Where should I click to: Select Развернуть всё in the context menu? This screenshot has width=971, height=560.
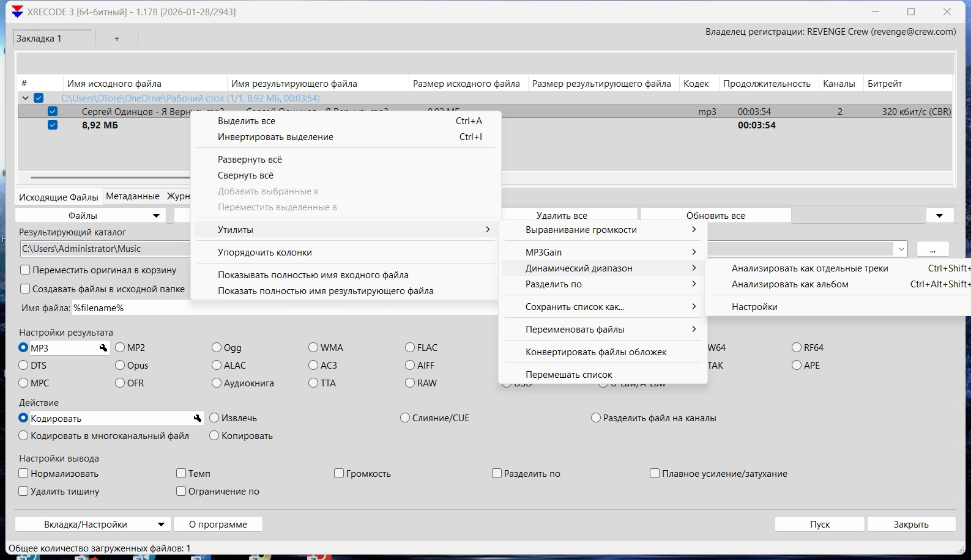click(x=346, y=159)
